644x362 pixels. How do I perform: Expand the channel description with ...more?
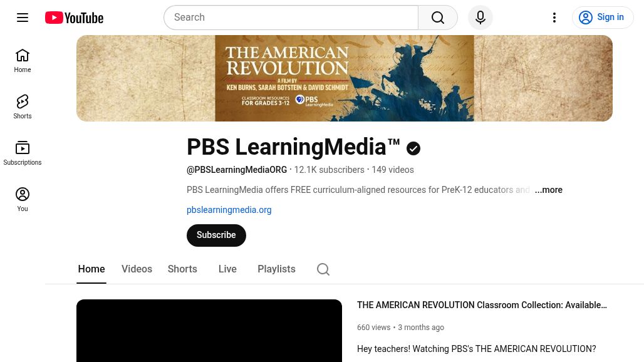tap(548, 190)
